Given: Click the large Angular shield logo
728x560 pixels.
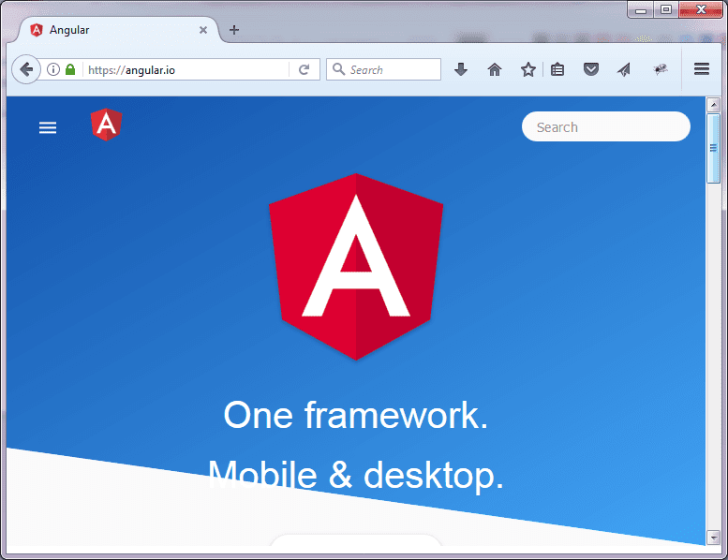Looking at the screenshot, I should (356, 266).
